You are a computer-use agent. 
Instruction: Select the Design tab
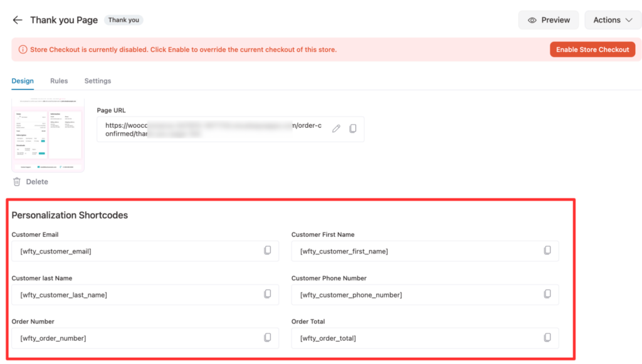coord(23,81)
